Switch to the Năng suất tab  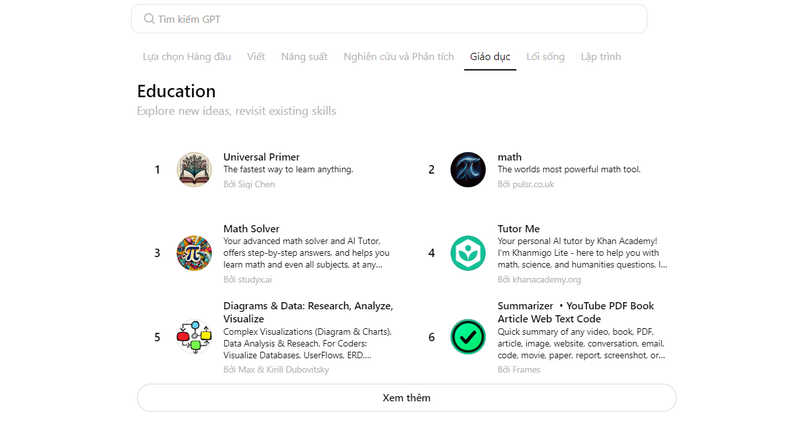304,57
